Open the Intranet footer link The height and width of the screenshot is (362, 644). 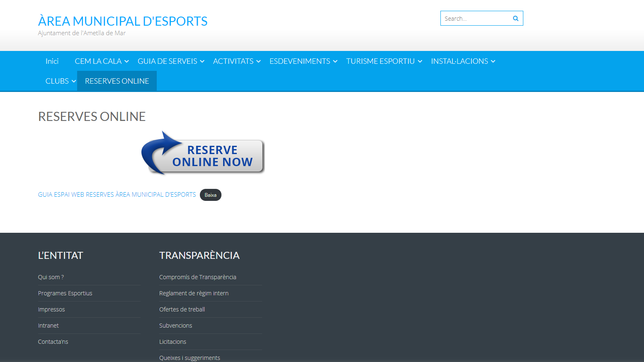tap(49, 326)
